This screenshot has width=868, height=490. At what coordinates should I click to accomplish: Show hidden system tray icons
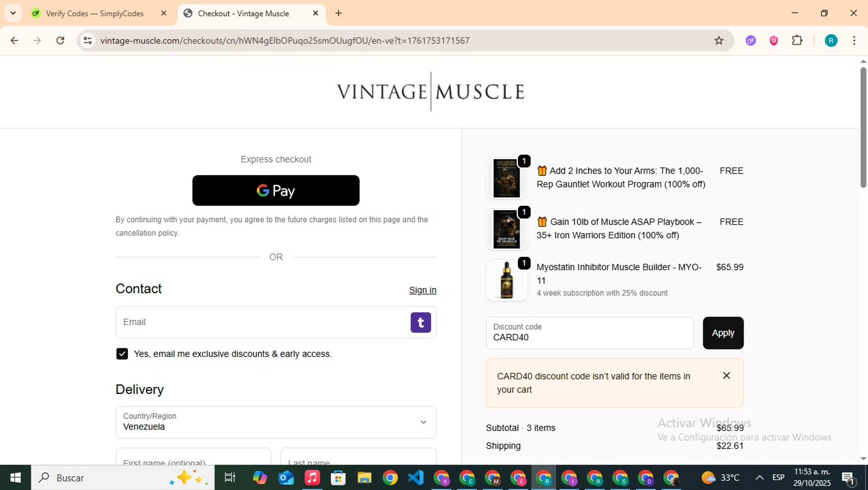click(x=759, y=477)
